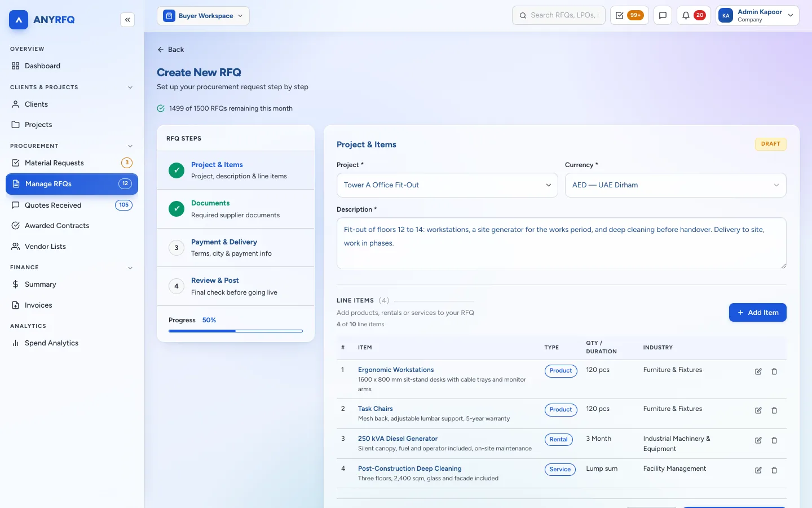Viewport: 812px width, 508px height.
Task: Collapse the Clients & Projects sidebar section
Action: pos(130,87)
